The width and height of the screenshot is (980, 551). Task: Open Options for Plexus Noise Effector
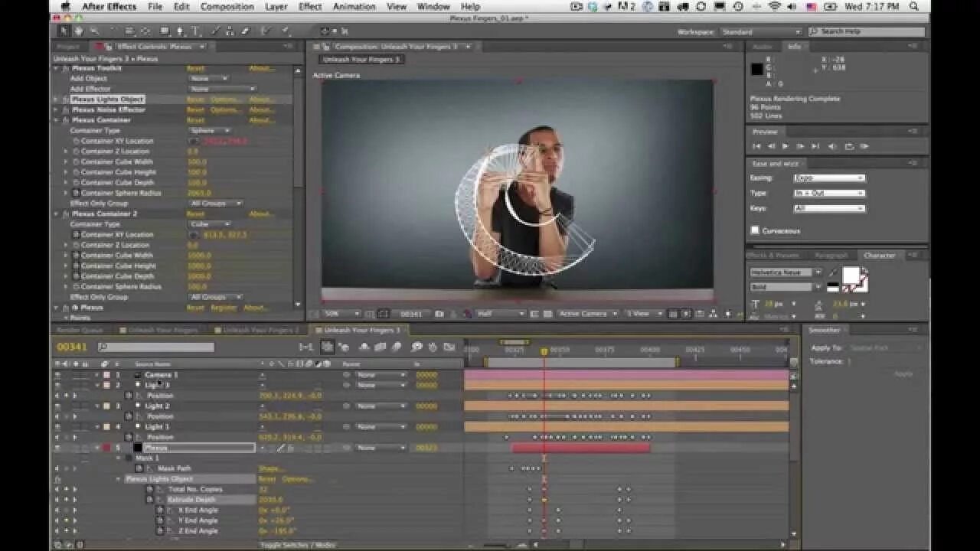tap(226, 109)
